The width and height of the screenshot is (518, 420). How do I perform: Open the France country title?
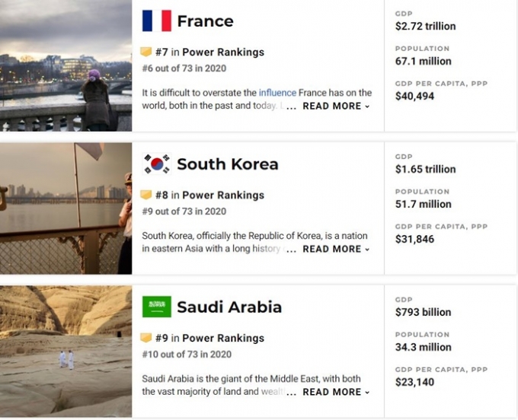pos(205,21)
